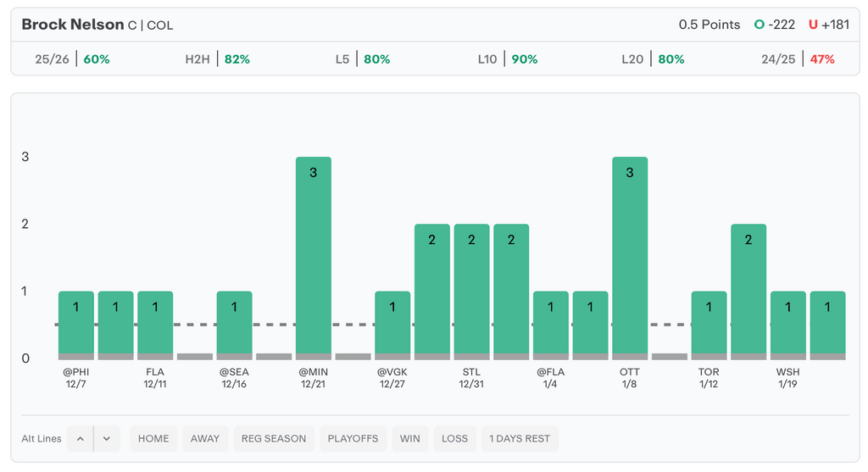Viewport: 868px width, 472px height.
Task: Select the Over -222 odds
Action: 775,25
